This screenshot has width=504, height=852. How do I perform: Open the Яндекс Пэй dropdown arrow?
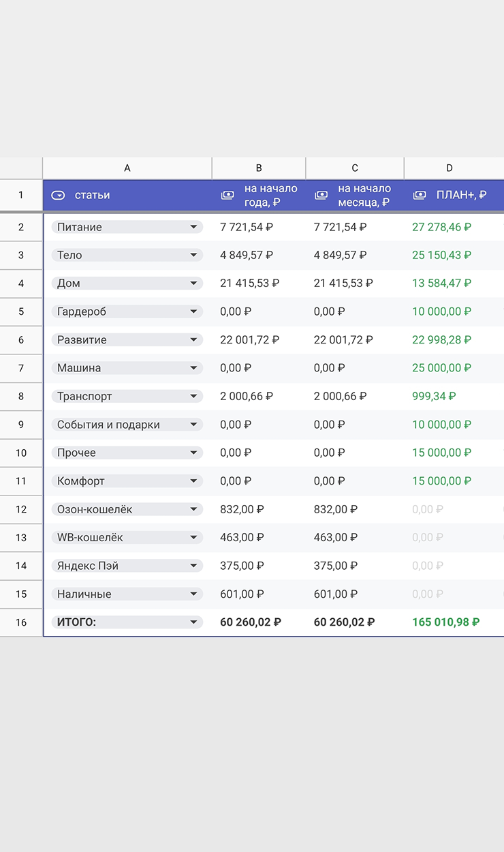[193, 566]
